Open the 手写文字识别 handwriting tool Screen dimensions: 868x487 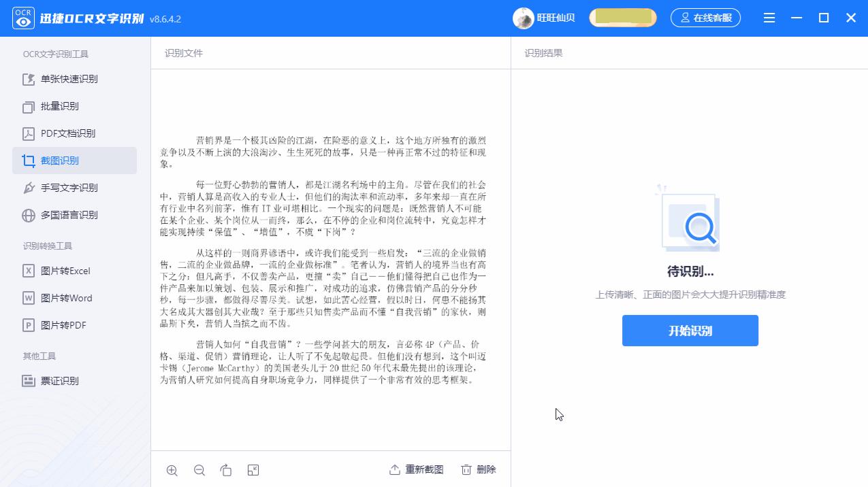[68, 188]
